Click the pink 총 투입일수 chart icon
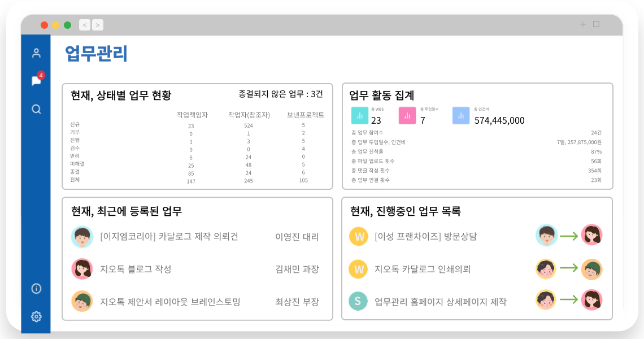644x339 pixels. 407,115
